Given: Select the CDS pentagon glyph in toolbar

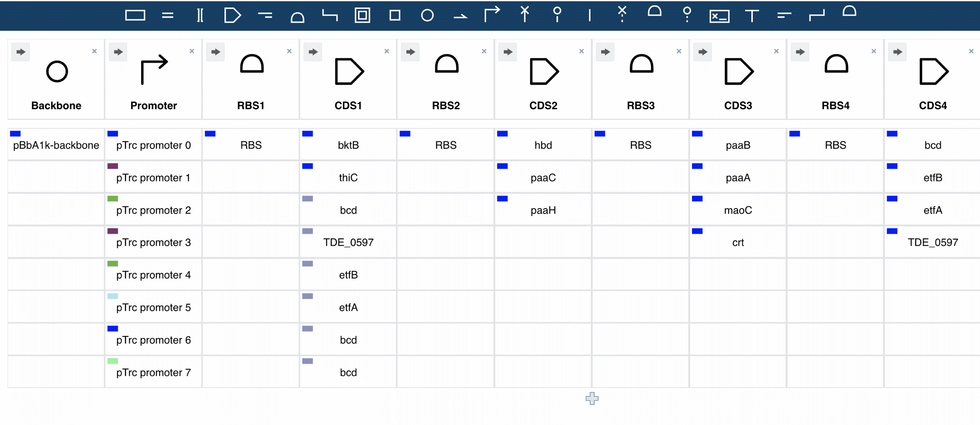Looking at the screenshot, I should [232, 16].
